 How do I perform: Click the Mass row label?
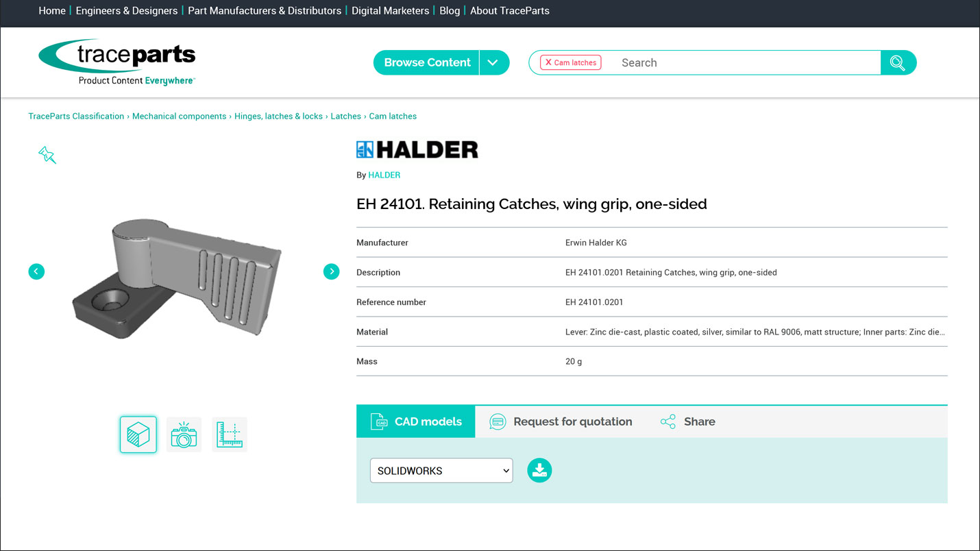click(x=367, y=361)
